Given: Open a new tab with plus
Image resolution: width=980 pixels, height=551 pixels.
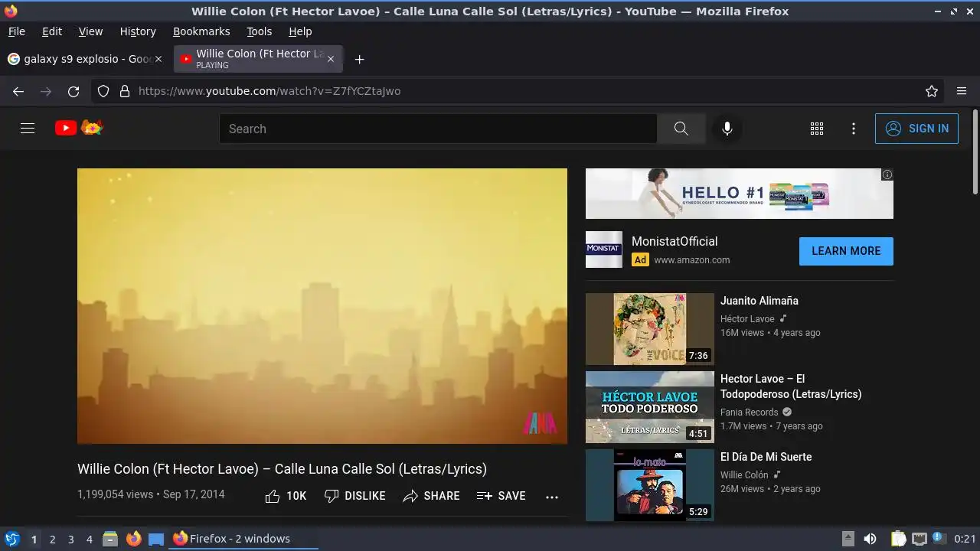Looking at the screenshot, I should (x=359, y=59).
